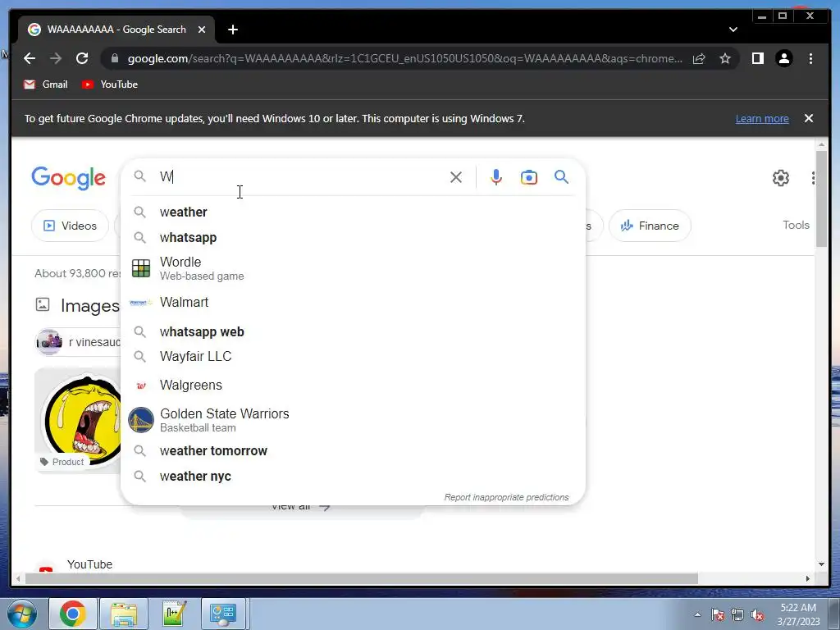Open the search Tools option

(796, 225)
